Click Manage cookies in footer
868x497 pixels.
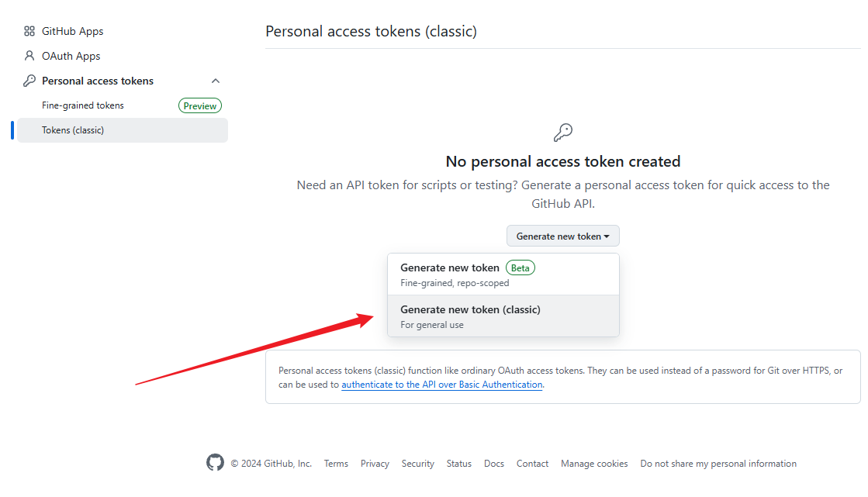click(x=594, y=464)
